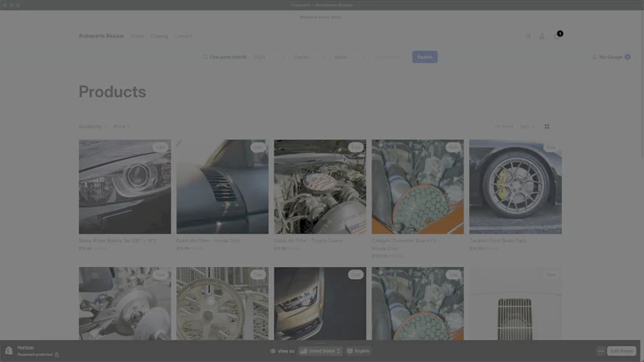
Task: Expand the Availability filter
Action: click(93, 126)
